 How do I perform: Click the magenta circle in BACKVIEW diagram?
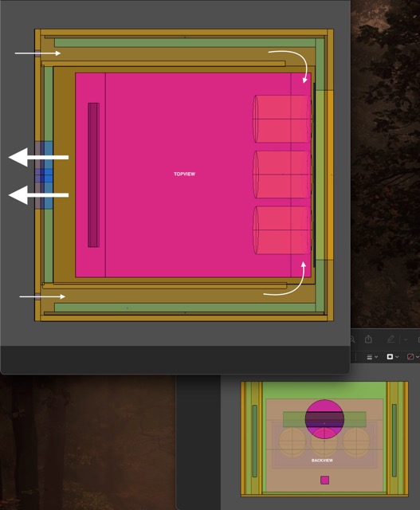324,419
